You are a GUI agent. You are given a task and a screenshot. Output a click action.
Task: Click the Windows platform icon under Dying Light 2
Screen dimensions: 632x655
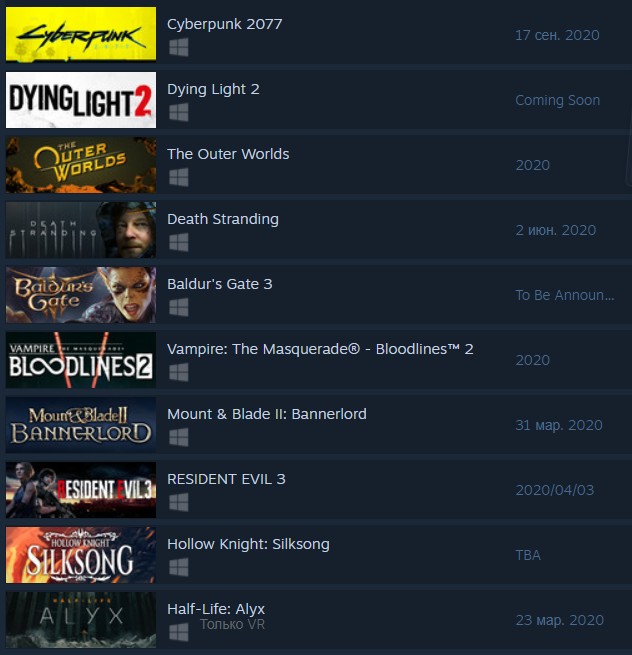point(179,112)
